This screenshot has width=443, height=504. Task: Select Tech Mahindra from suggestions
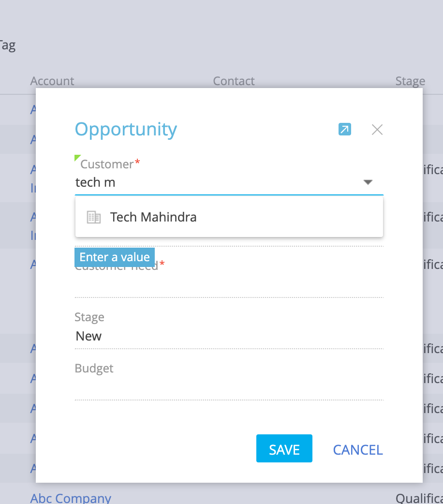[x=229, y=217]
